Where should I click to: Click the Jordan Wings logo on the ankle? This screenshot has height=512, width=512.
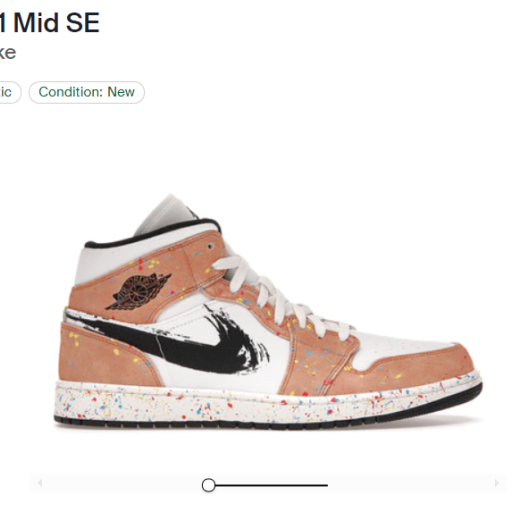pyautogui.click(x=138, y=291)
